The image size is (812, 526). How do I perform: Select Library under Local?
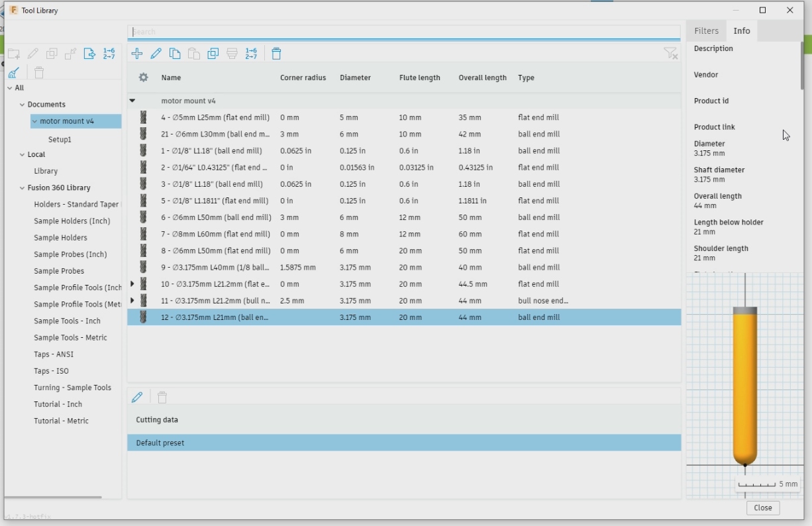coord(46,171)
